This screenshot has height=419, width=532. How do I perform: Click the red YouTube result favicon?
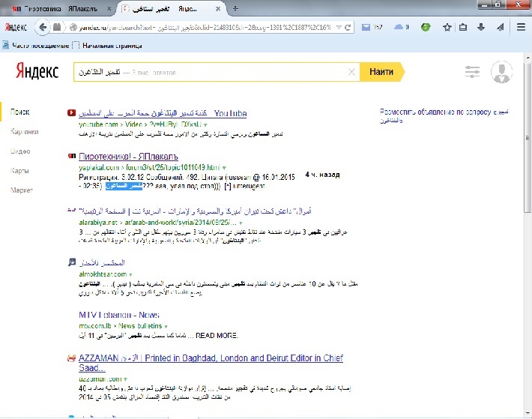(71, 112)
